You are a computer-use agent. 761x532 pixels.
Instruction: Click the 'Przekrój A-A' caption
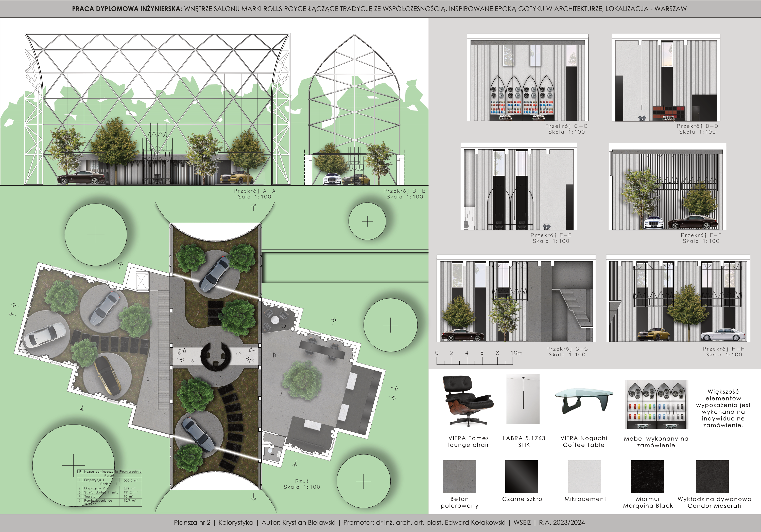254,191
